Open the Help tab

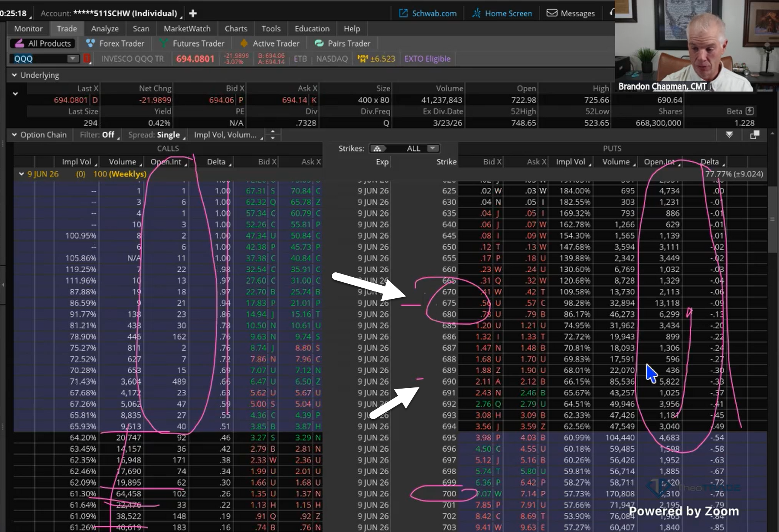tap(352, 29)
